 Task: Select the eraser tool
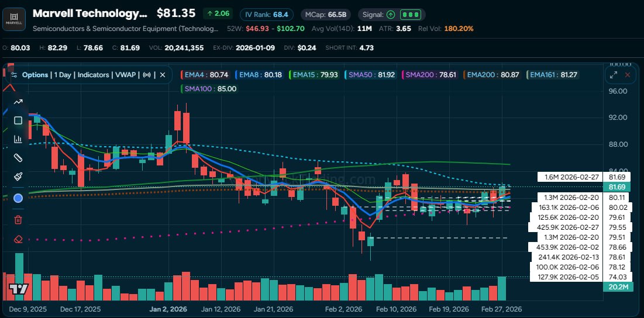coord(18,238)
